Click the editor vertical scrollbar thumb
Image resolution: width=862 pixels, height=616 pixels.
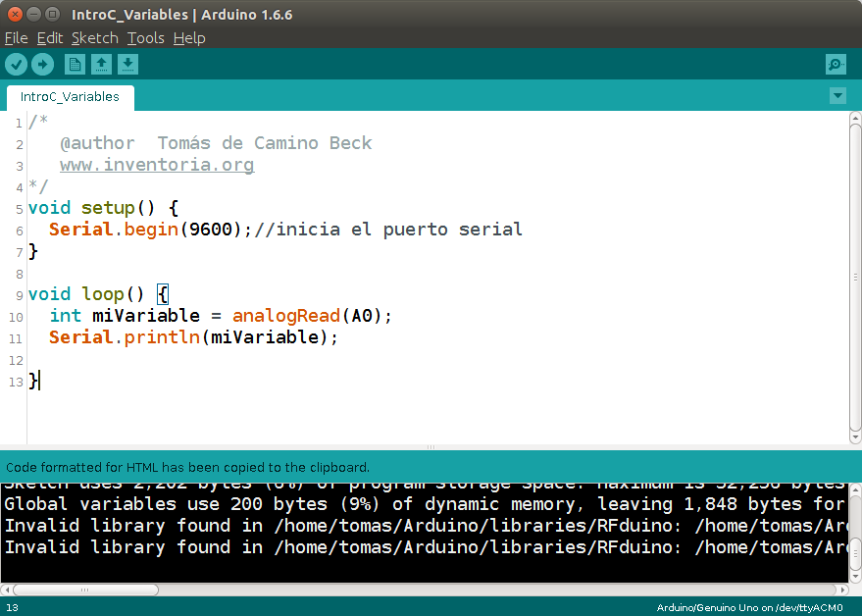[x=855, y=278]
